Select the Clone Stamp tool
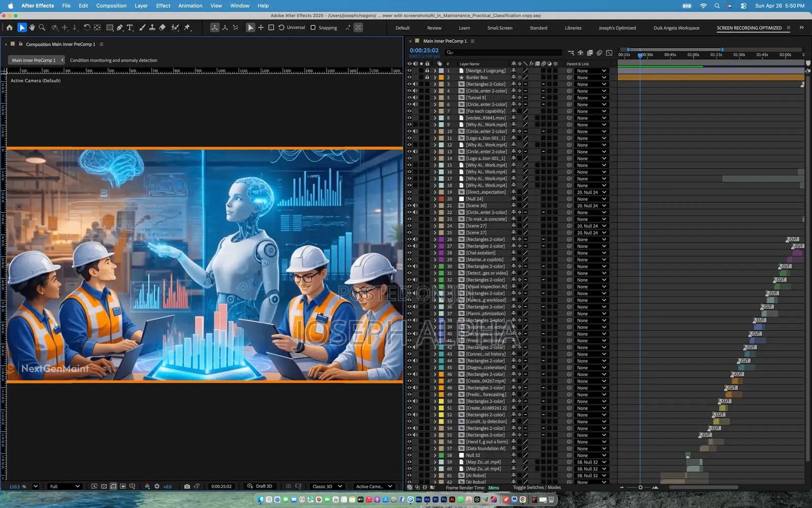The image size is (812, 508). (x=152, y=27)
